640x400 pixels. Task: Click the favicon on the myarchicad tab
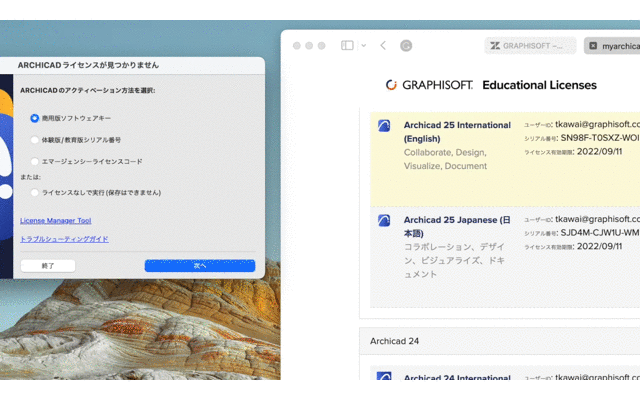tap(593, 46)
